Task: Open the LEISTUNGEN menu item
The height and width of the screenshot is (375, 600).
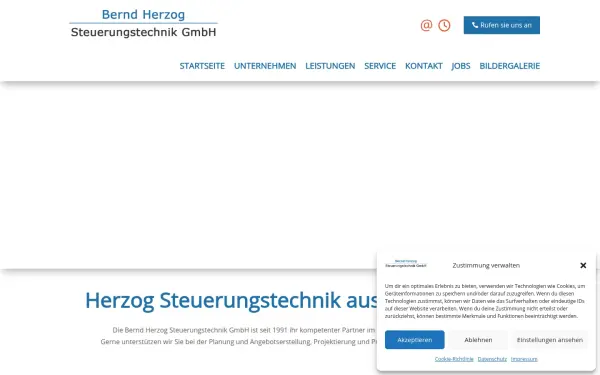Action: [330, 66]
